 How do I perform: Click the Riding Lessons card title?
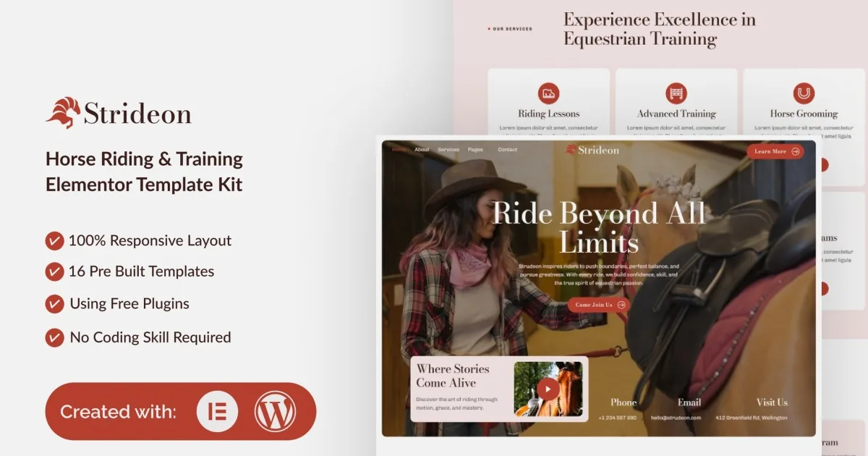click(548, 114)
